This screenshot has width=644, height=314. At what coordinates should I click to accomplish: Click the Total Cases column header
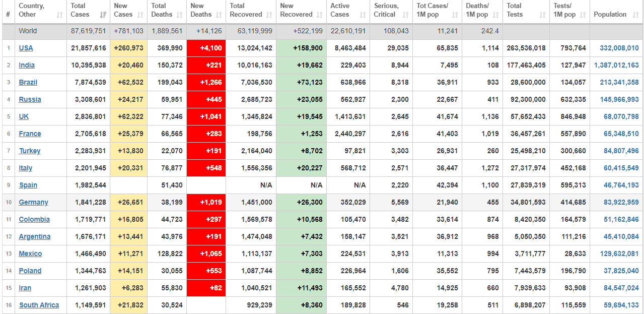(x=89, y=11)
